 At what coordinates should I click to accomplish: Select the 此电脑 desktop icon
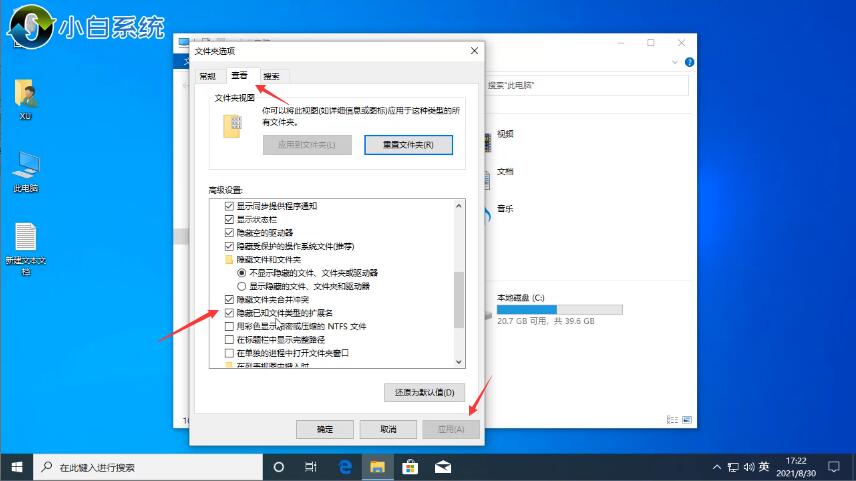click(26, 171)
